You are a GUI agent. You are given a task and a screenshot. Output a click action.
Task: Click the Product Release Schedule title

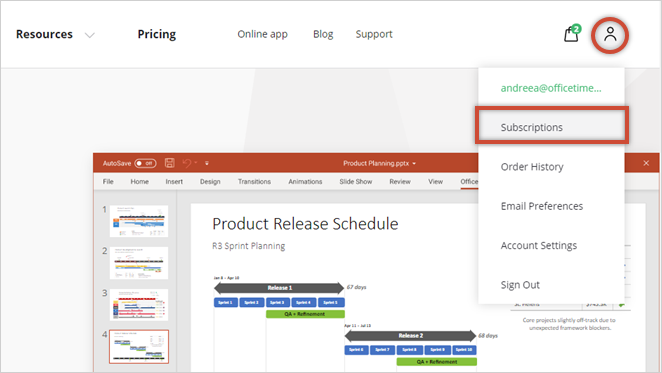[305, 224]
